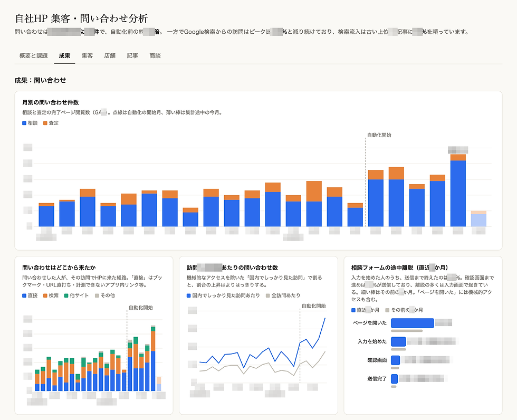Screen dimensions: 517x420
Task: Toggle the 直接 legend entry
Action: coord(30,295)
